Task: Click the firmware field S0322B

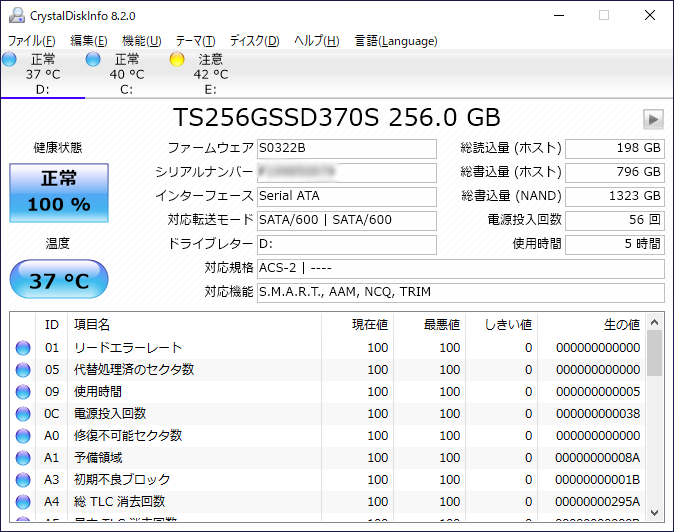Action: [x=347, y=148]
